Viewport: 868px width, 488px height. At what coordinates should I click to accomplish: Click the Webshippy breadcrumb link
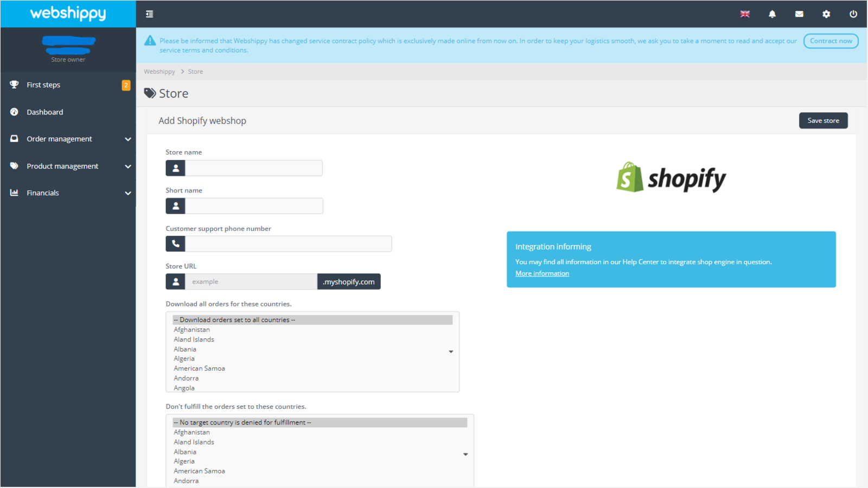coord(159,72)
